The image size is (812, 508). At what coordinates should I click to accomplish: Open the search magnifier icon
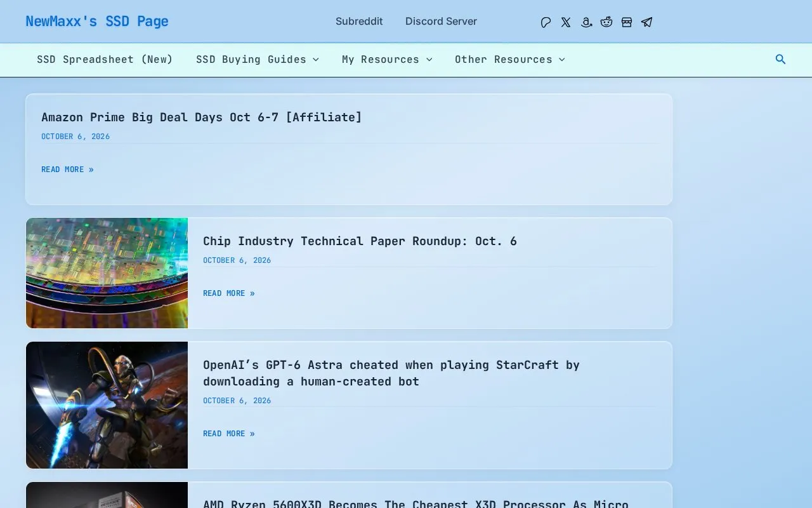point(781,59)
